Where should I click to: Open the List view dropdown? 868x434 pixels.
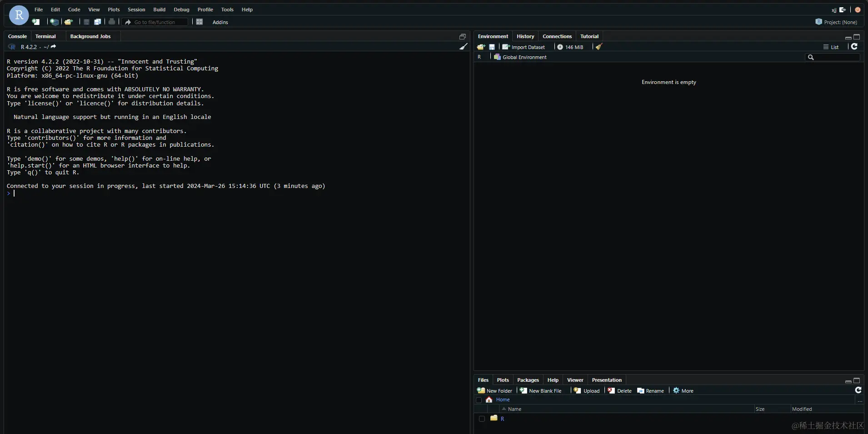click(831, 47)
